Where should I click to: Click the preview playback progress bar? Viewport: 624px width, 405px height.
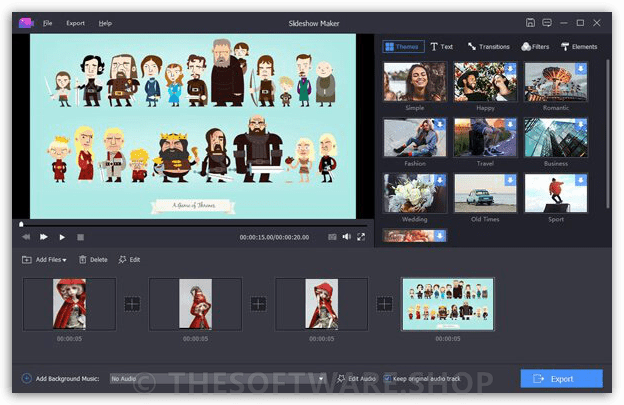point(193,225)
